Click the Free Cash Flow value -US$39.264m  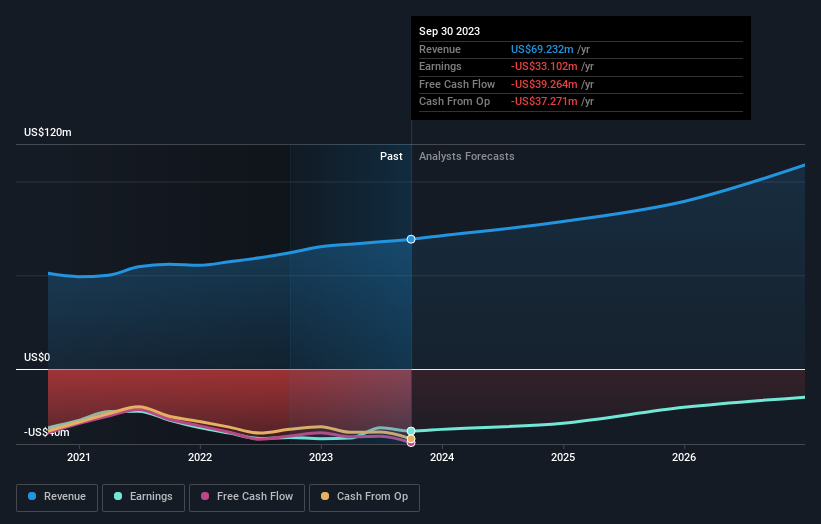tap(544, 84)
